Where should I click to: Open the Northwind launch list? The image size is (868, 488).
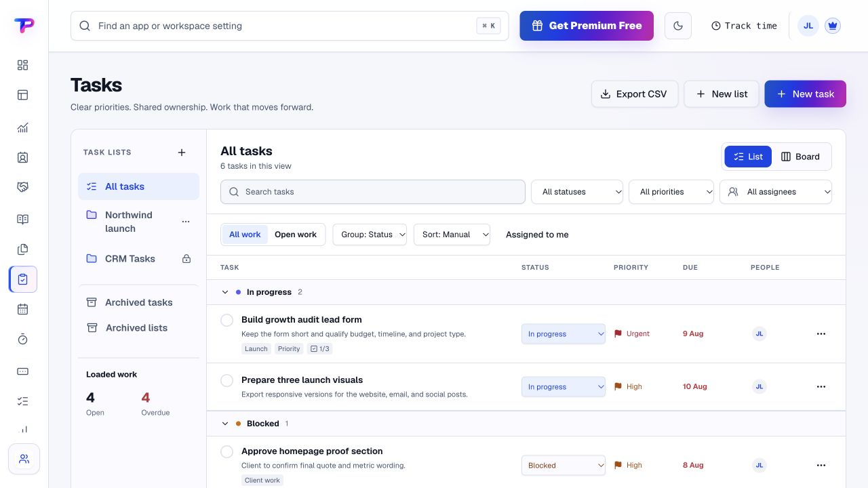pyautogui.click(x=129, y=222)
